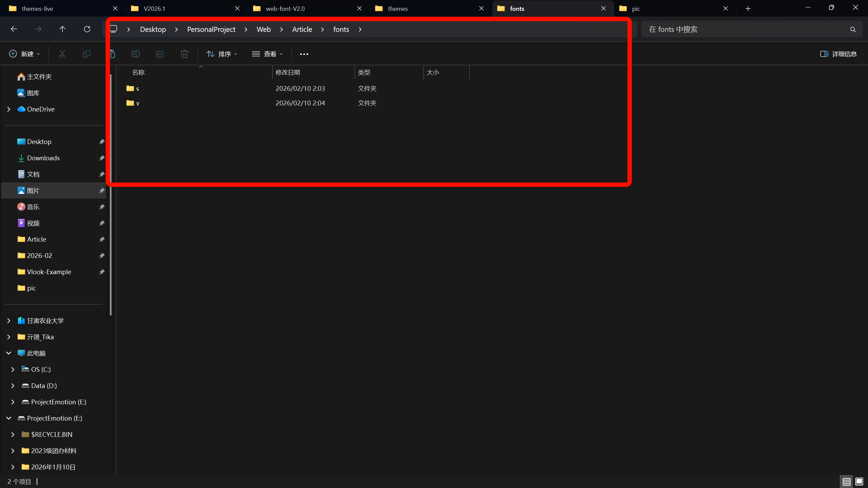
Task: Click the Share icon in toolbar
Action: click(160, 54)
